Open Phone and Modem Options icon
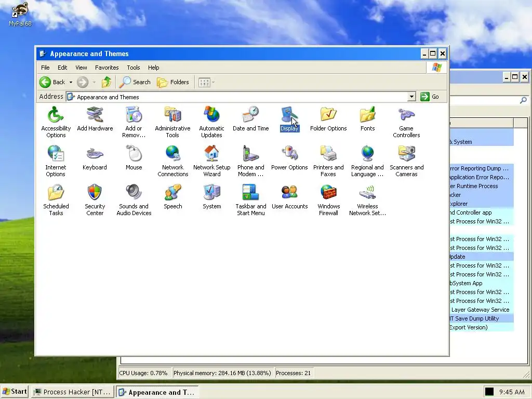The height and width of the screenshot is (399, 532). (x=251, y=161)
